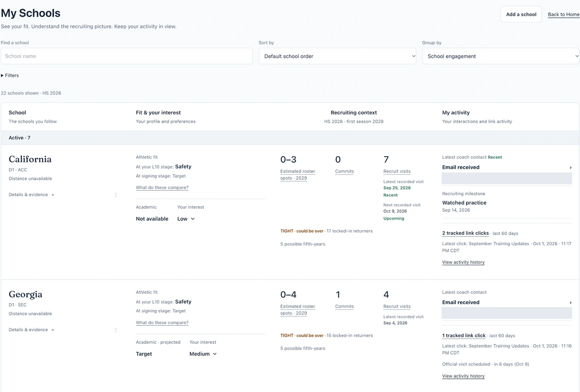This screenshot has height=392, width=580.
Task: Click Georgia Academic · projected Target value
Action: 144,354
